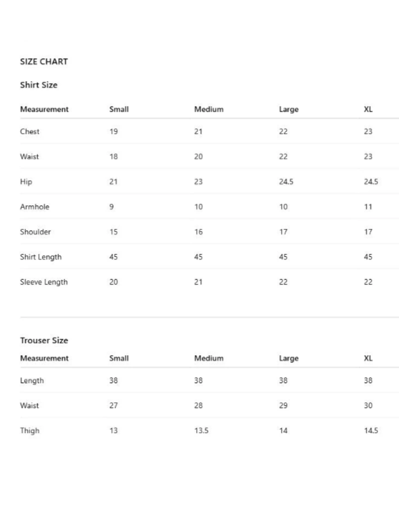399x532 pixels.
Task: Click the Sleeve Length row label
Action: pyautogui.click(x=44, y=282)
